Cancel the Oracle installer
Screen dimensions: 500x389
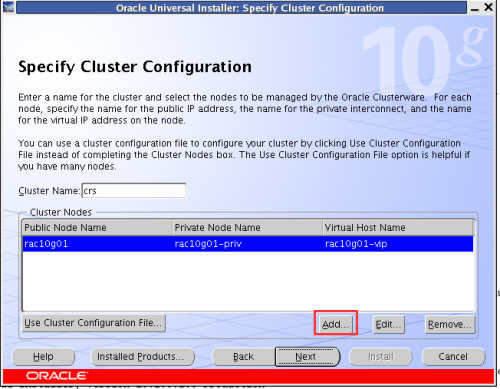point(453,357)
